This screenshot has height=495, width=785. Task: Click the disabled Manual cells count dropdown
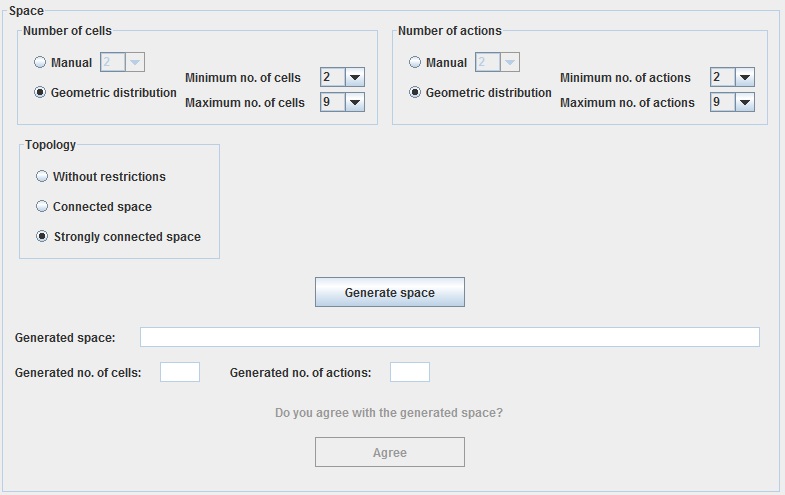[123, 62]
